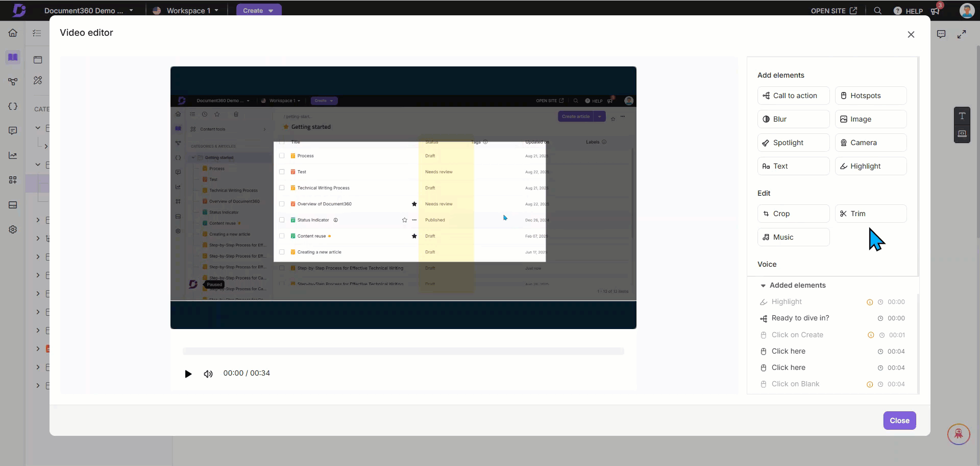Add an Image element
The width and height of the screenshot is (980, 466).
871,119
